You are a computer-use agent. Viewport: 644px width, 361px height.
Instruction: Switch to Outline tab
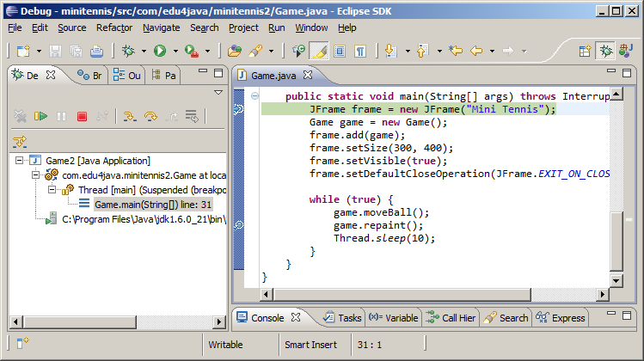127,76
